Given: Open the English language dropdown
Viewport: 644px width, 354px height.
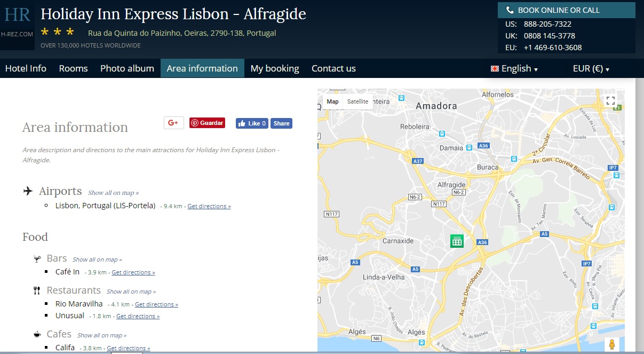Looking at the screenshot, I should pyautogui.click(x=514, y=68).
